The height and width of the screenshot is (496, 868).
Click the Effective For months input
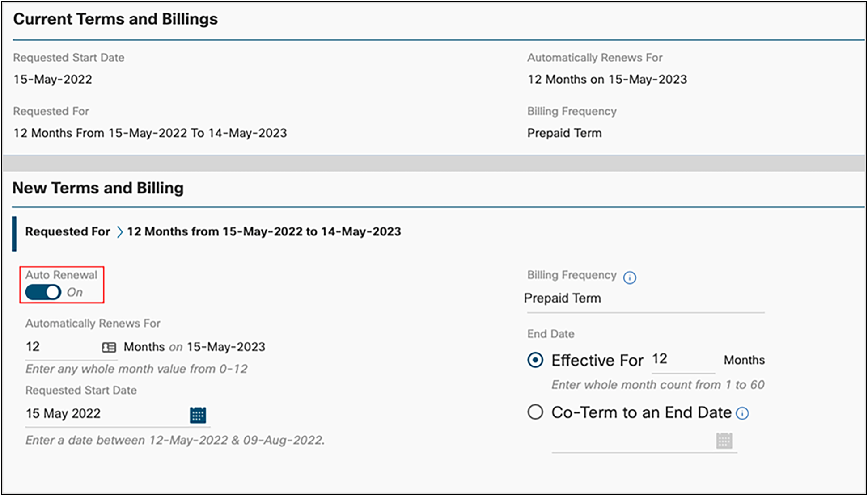[682, 360]
